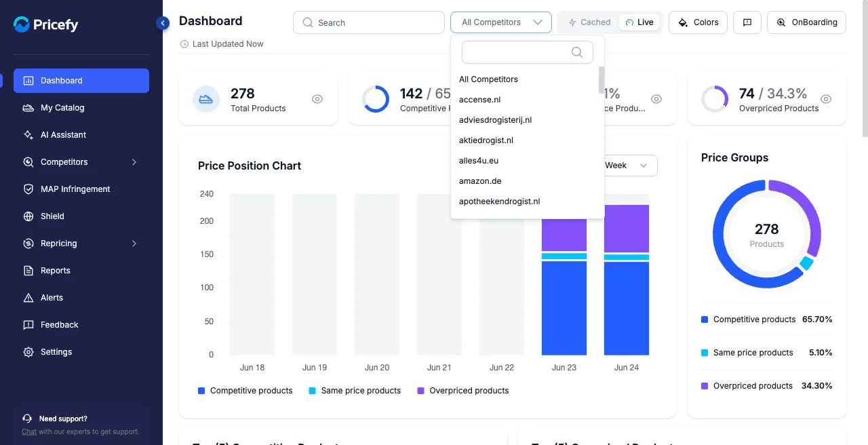Viewport: 868px width, 445px height.
Task: Close the All Competitors dropdown
Action: click(x=501, y=22)
